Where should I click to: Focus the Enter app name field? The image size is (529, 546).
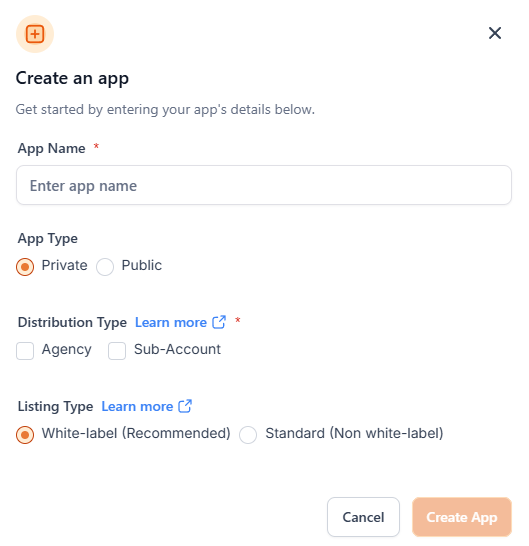(x=264, y=185)
